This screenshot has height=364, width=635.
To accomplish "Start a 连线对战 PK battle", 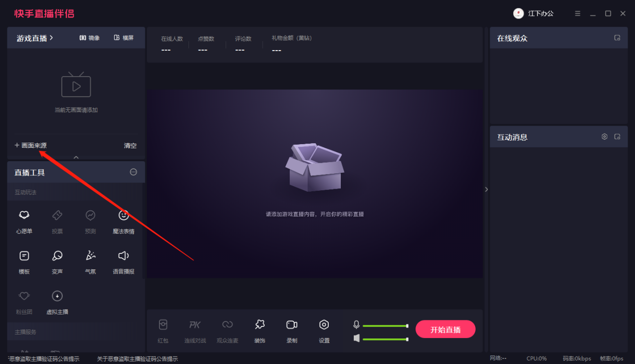I will pos(195,331).
